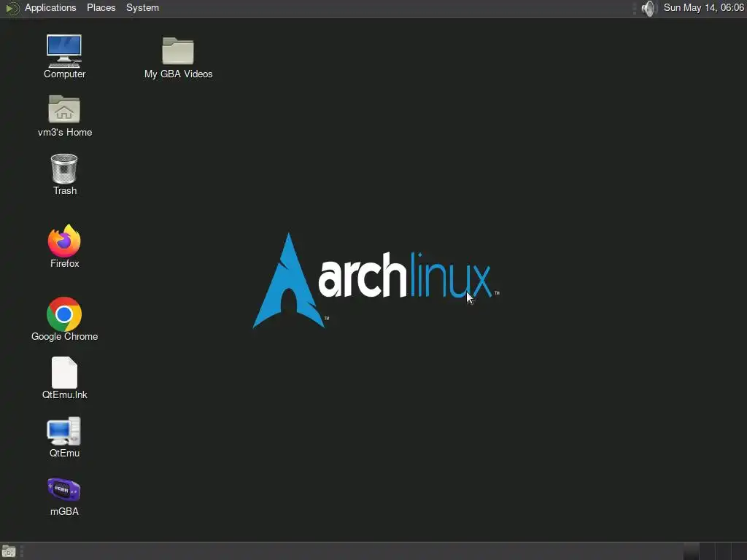This screenshot has height=560, width=747.
Task: Open the Places menu
Action: 101,8
